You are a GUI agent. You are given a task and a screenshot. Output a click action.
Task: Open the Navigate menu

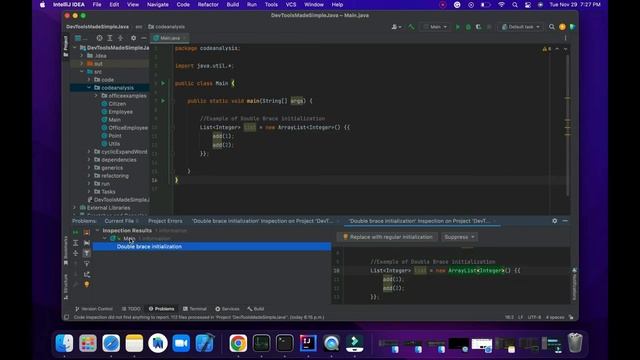pos(158,5)
